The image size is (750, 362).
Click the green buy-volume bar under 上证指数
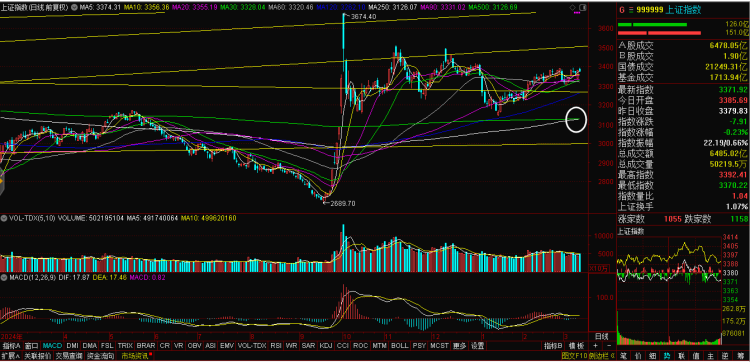coord(652,24)
